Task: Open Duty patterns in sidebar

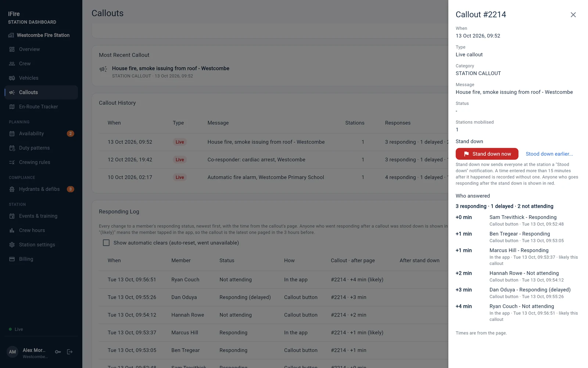Action: coord(41,148)
